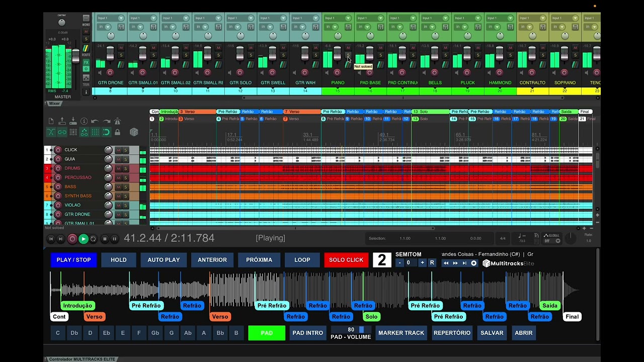Toggle the metronome toolbar icon

pos(117,121)
